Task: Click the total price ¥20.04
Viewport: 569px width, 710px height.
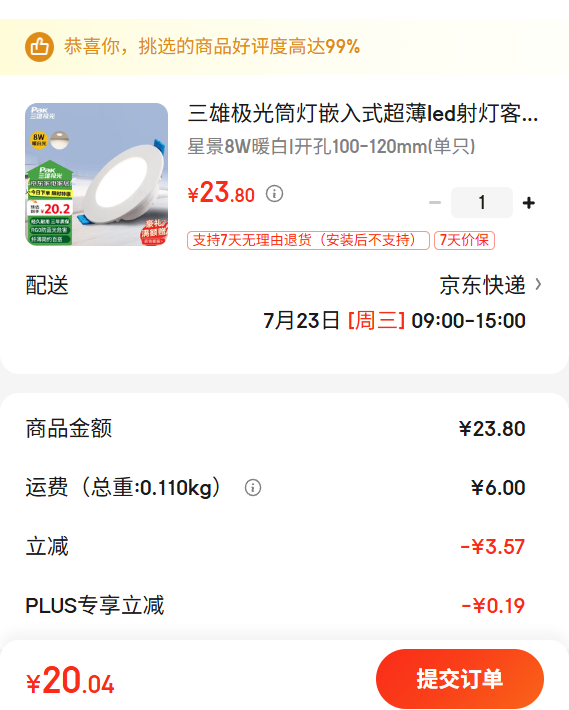Action: (x=70, y=681)
